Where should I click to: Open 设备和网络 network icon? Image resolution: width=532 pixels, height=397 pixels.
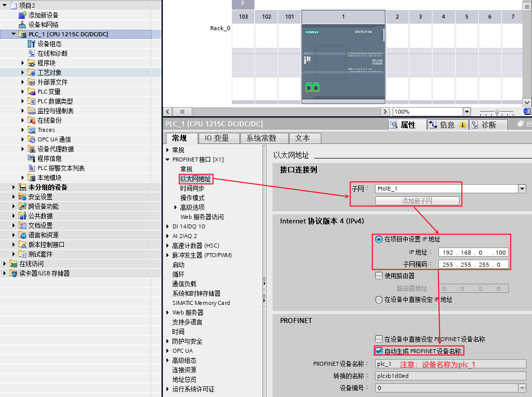pos(23,25)
